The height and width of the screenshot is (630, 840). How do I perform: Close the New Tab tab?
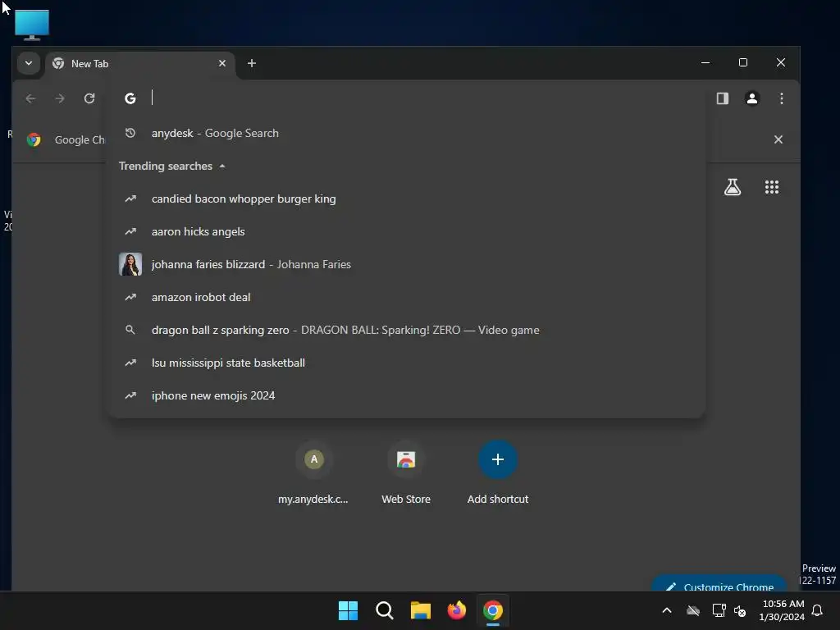(x=222, y=63)
